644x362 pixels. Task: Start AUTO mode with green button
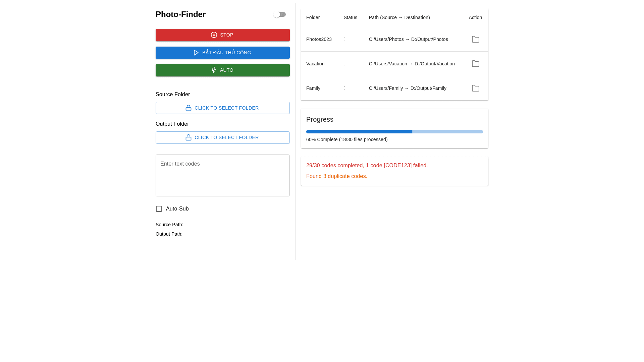222,70
